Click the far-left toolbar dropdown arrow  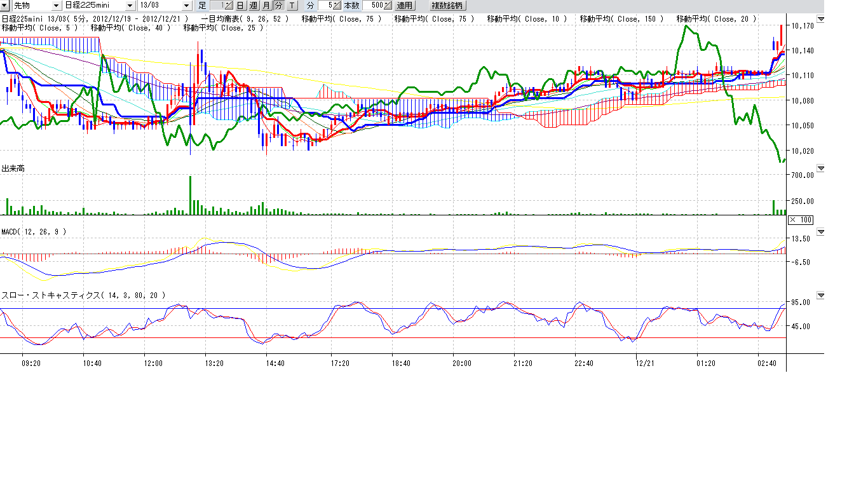[x=4, y=6]
